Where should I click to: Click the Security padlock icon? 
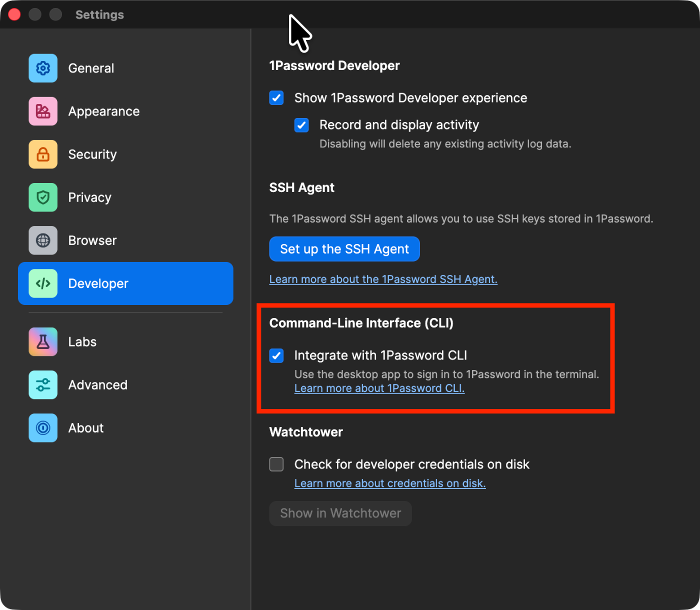pyautogui.click(x=43, y=154)
